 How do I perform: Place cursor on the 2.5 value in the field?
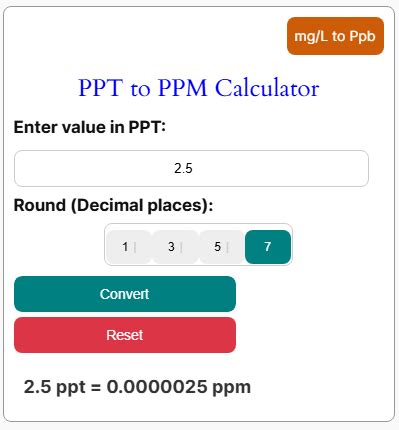[183, 168]
